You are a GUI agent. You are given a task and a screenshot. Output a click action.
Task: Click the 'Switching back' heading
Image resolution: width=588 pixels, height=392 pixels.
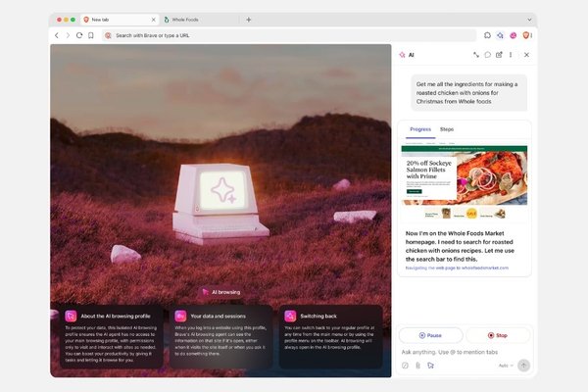click(x=318, y=317)
